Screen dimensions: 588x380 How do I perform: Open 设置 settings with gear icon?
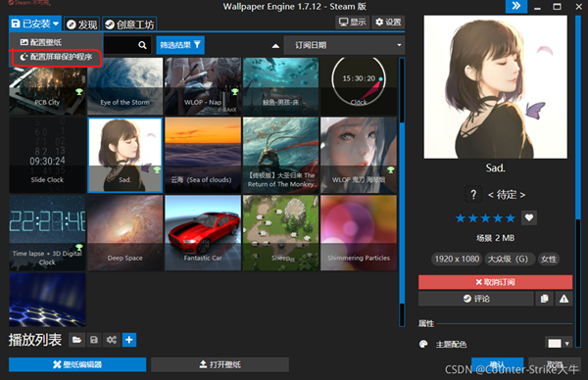pos(388,23)
